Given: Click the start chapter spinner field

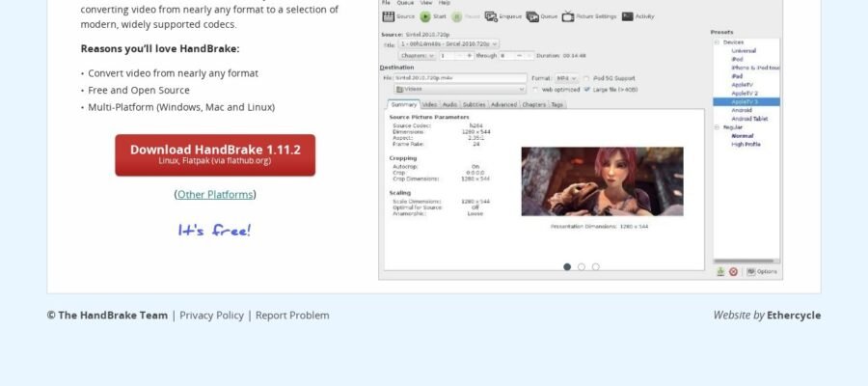Looking at the screenshot, I should click(457, 56).
